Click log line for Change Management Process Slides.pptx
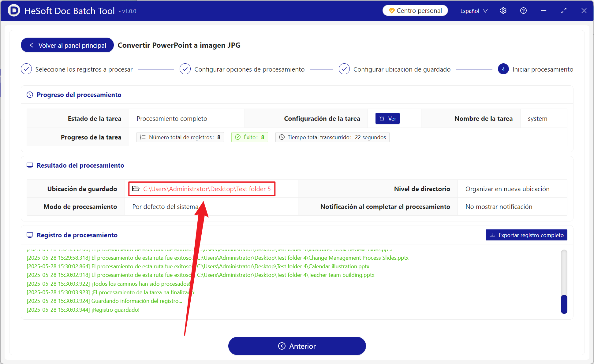This screenshot has width=594, height=364. pyautogui.click(x=218, y=258)
